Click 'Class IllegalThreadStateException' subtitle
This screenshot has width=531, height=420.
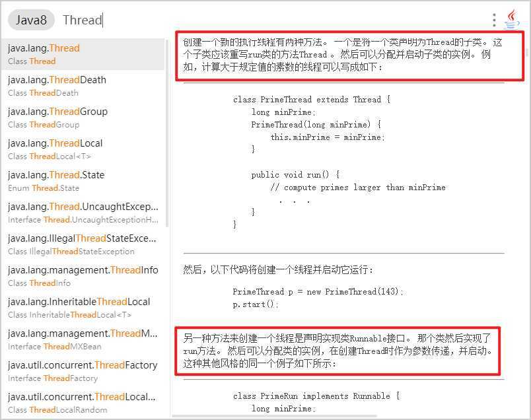point(71,252)
